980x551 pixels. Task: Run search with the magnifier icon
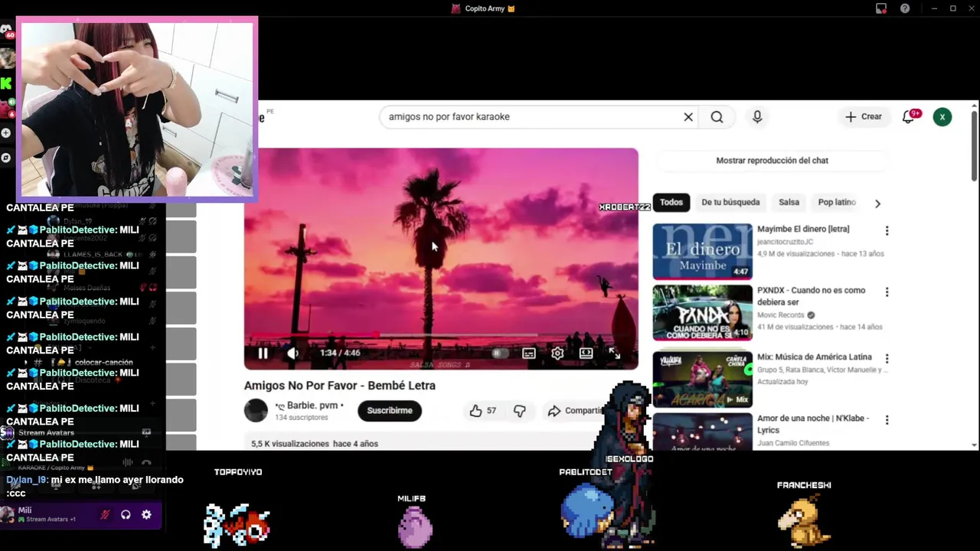717,117
